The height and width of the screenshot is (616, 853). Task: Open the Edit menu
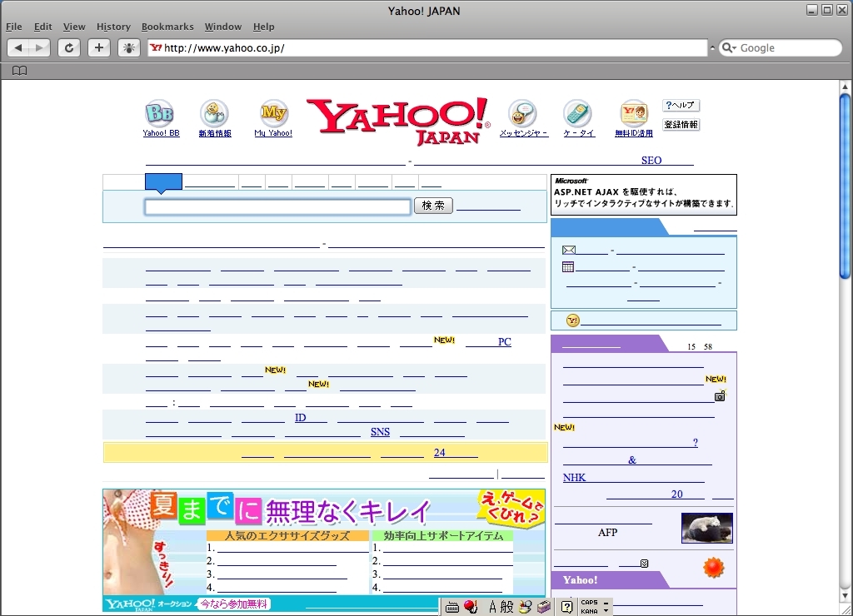pos(42,27)
